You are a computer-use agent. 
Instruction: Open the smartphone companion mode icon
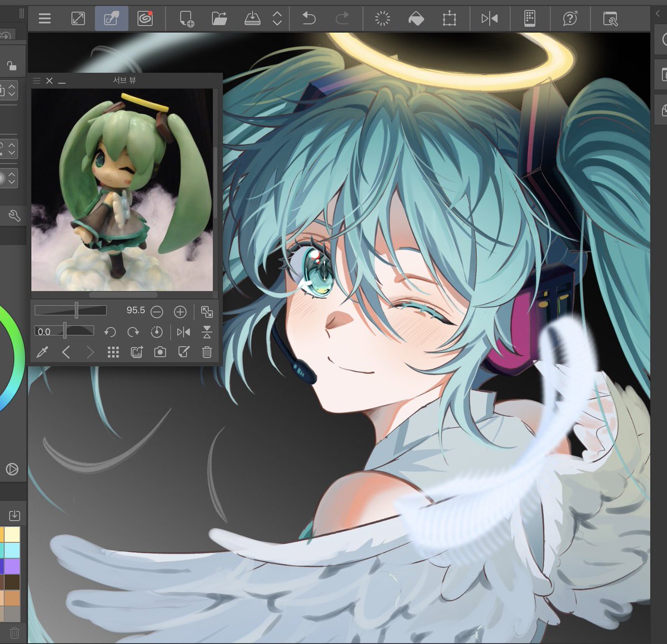(530, 19)
